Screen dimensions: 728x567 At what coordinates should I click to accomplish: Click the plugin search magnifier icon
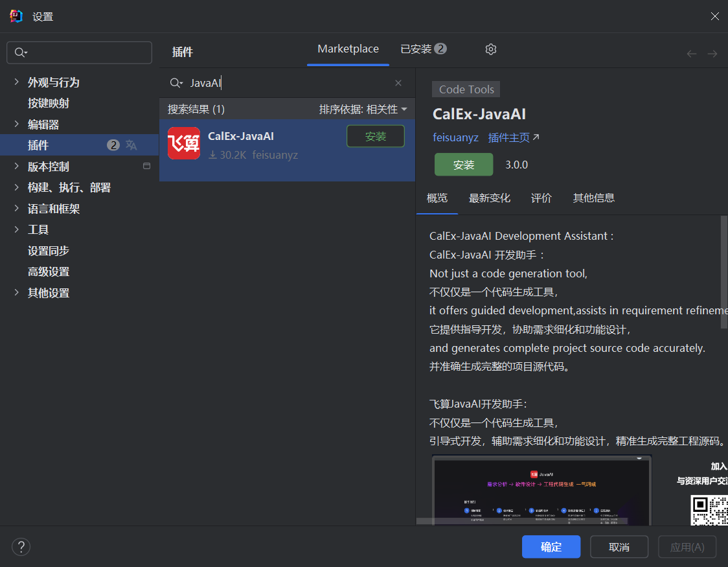(x=176, y=83)
